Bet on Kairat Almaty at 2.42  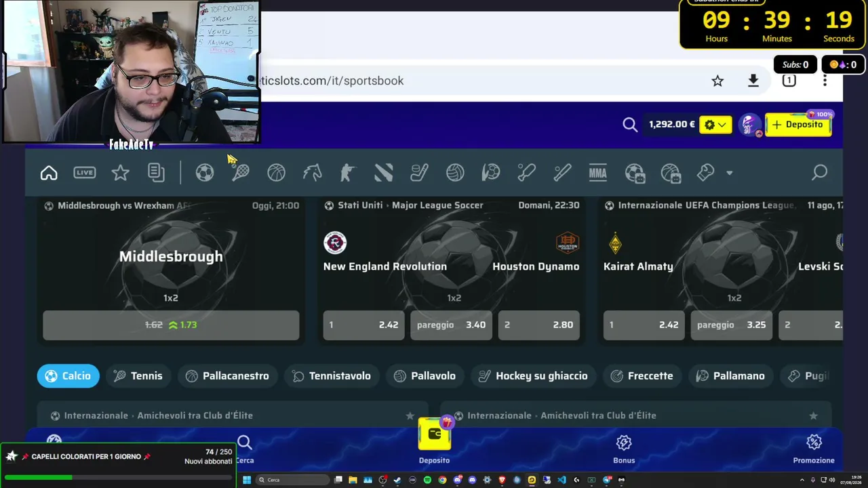[x=644, y=325]
